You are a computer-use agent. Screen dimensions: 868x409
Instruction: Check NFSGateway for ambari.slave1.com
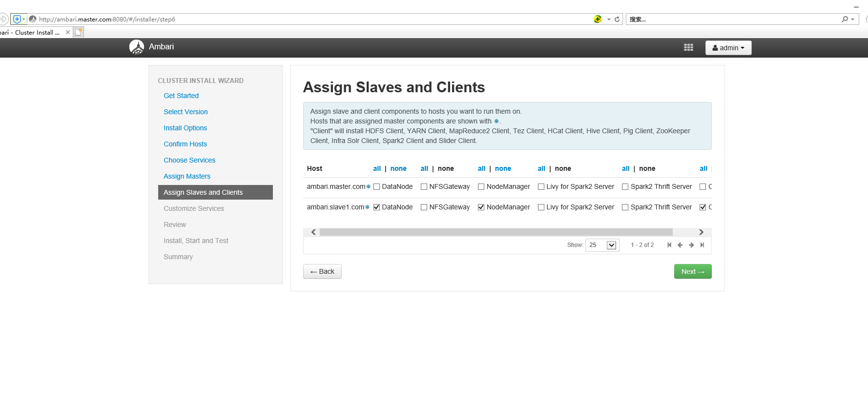click(424, 207)
